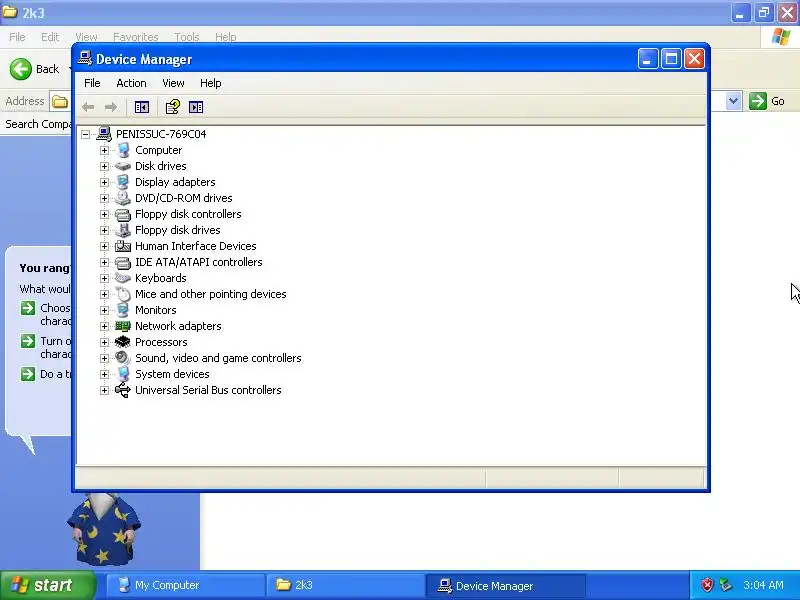Select the Display adapters icon

coord(123,182)
